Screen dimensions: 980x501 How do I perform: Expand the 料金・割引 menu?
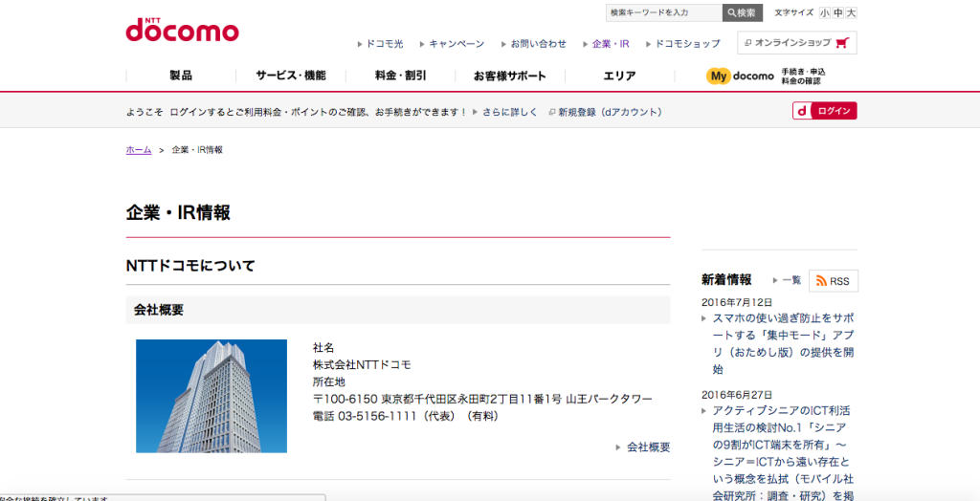coord(400,76)
